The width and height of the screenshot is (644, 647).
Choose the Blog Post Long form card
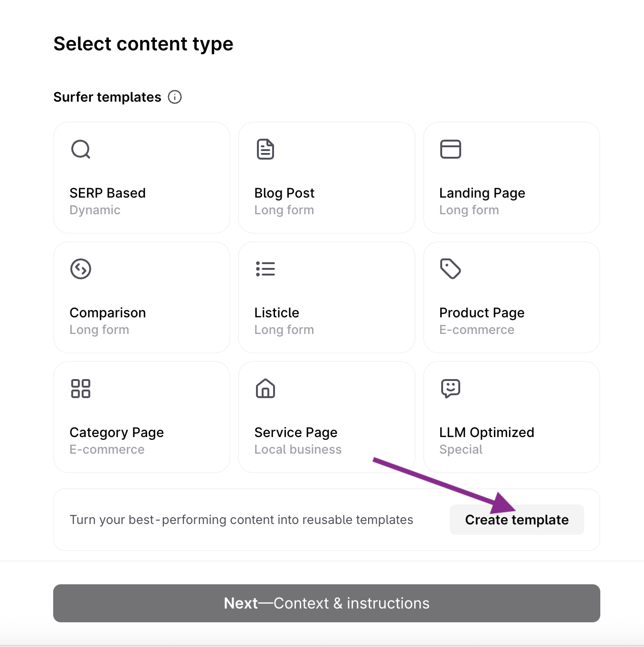coord(327,178)
